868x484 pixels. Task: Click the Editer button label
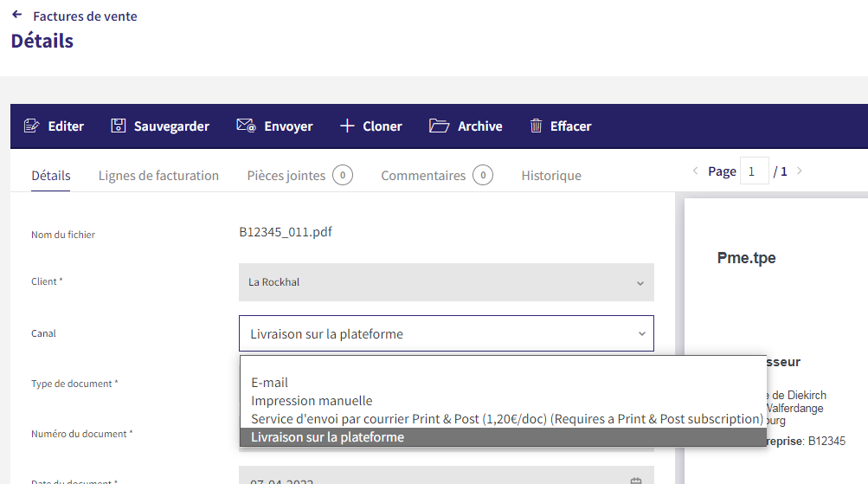(66, 126)
